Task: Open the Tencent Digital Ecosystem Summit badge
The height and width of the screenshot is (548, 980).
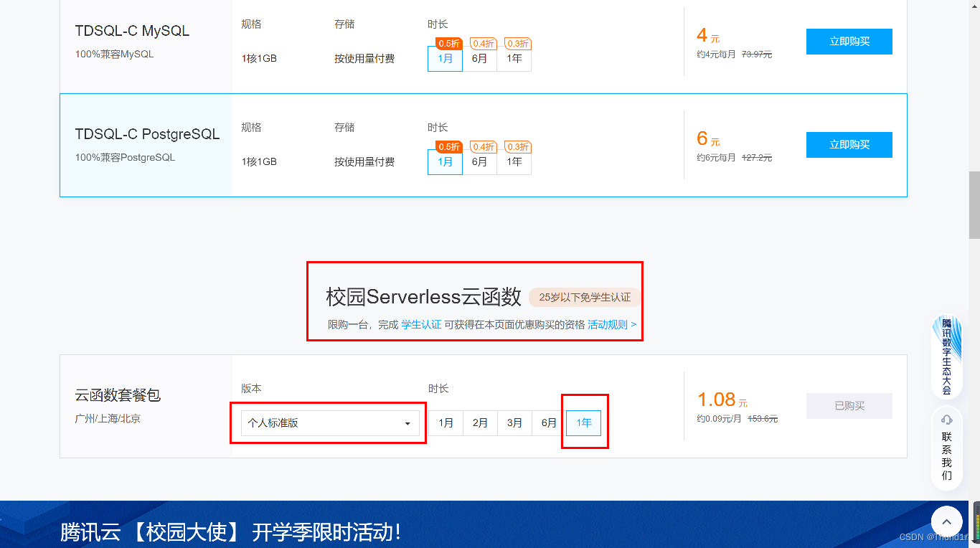Action: (946, 356)
